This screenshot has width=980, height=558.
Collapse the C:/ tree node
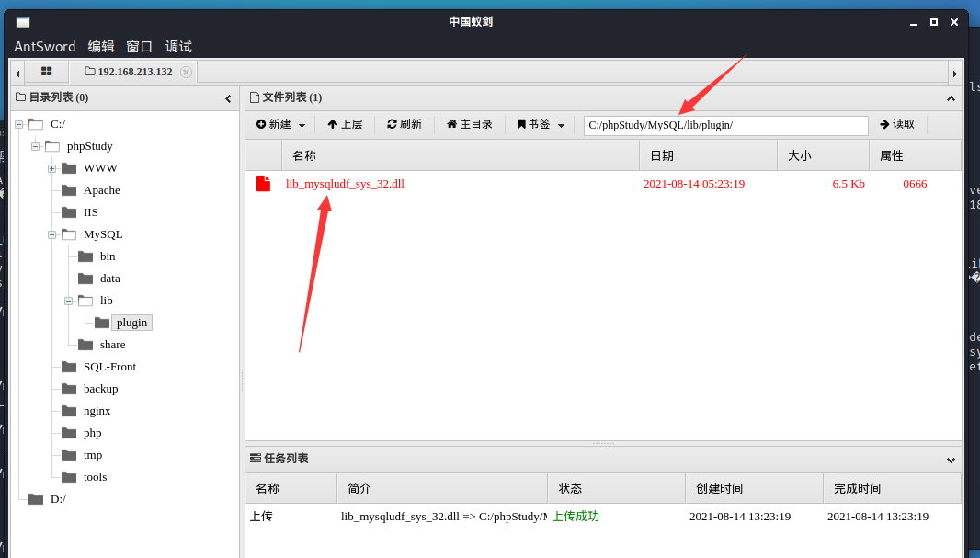click(18, 124)
